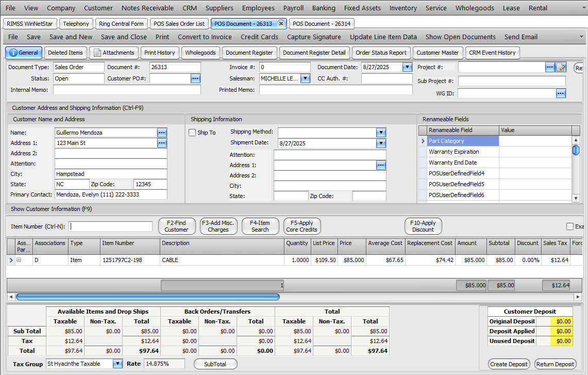Enable the Ship To checkbox
The image size is (588, 375).
tap(193, 133)
